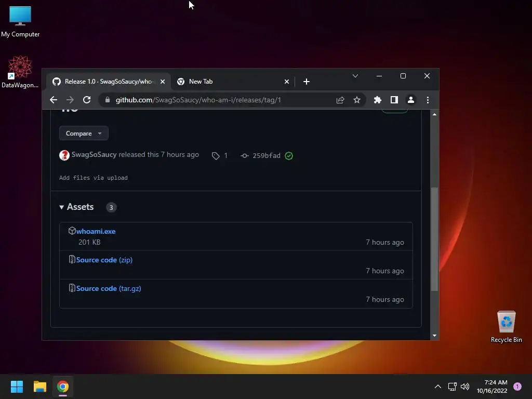Click the 201 KB file size text
532x399 pixels.
click(x=89, y=242)
